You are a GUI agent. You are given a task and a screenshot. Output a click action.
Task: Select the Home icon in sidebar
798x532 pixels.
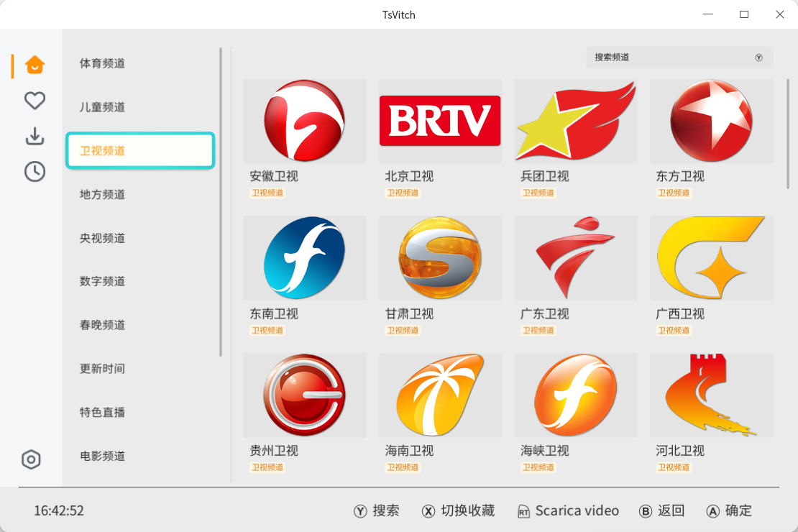(x=34, y=65)
